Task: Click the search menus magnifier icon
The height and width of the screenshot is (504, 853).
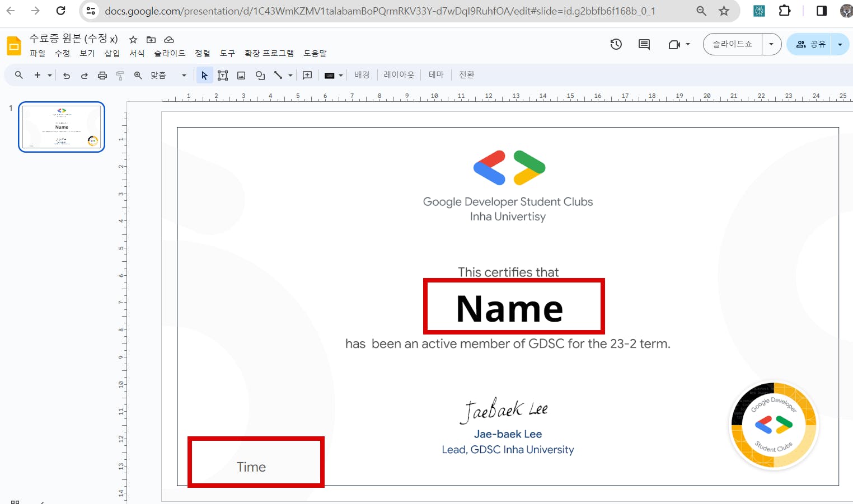Action: tap(19, 75)
